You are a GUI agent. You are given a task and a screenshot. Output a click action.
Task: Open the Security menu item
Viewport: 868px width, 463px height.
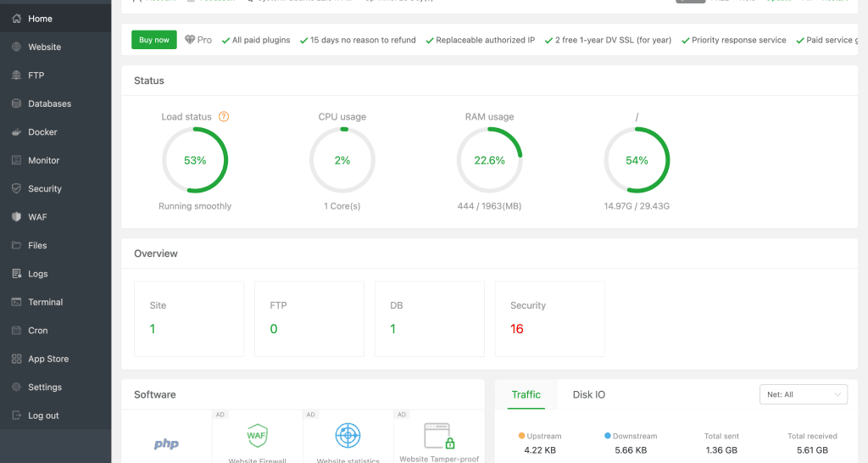tap(45, 189)
